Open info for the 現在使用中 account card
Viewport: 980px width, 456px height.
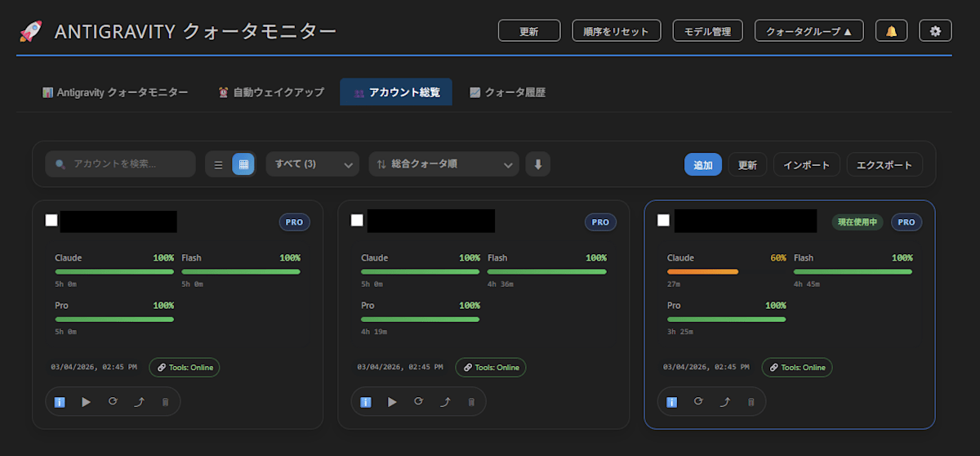672,402
